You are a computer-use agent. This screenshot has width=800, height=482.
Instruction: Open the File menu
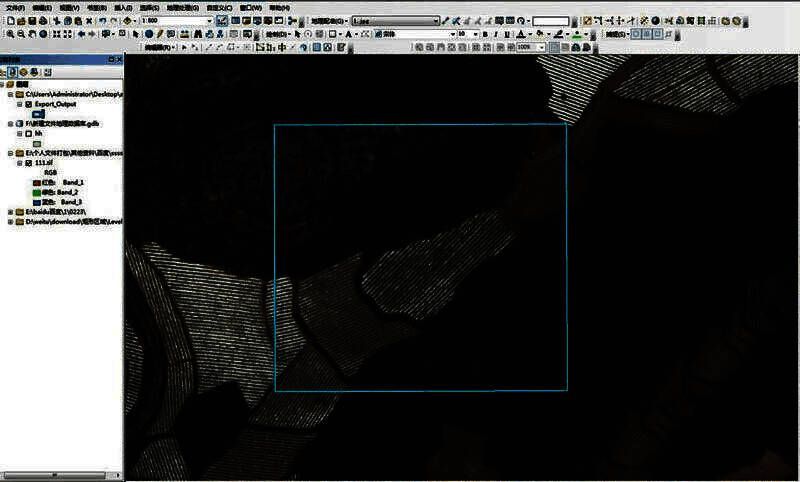15,7
